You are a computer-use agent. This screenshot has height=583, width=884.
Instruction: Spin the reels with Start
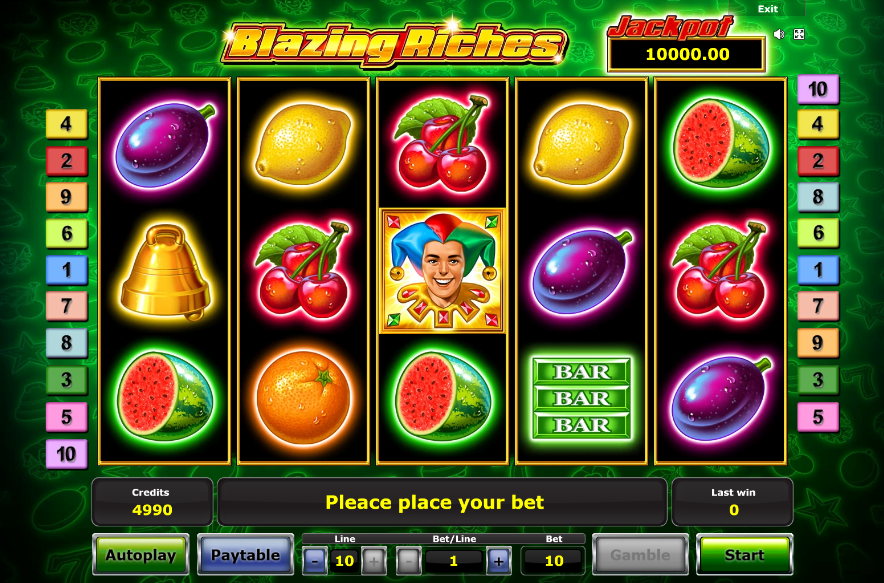coord(745,555)
